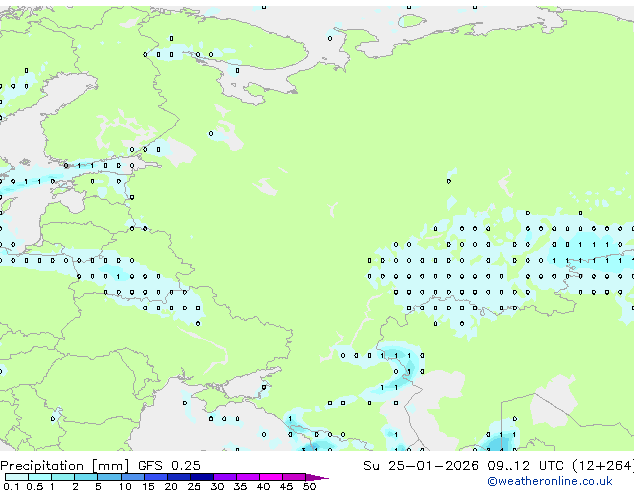Select legend swatch between 20 and 25
The image size is (634, 490).
pyautogui.click(x=178, y=477)
